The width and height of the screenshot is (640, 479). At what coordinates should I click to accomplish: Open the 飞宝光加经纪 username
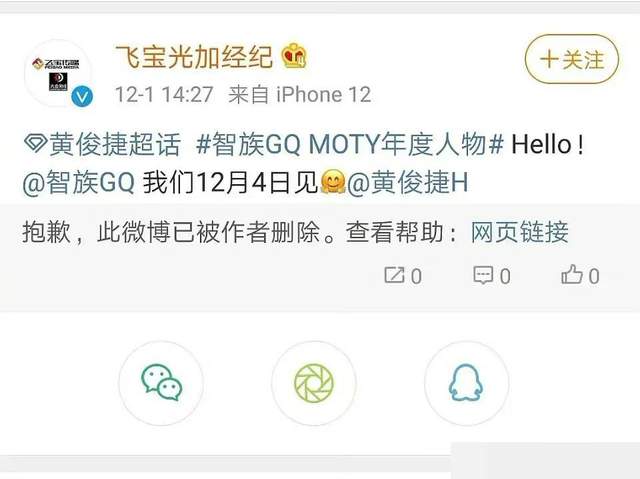(194, 57)
